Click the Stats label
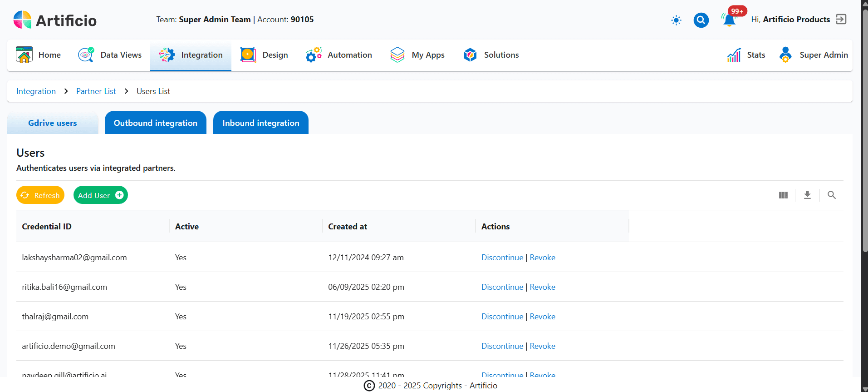 pos(756,55)
